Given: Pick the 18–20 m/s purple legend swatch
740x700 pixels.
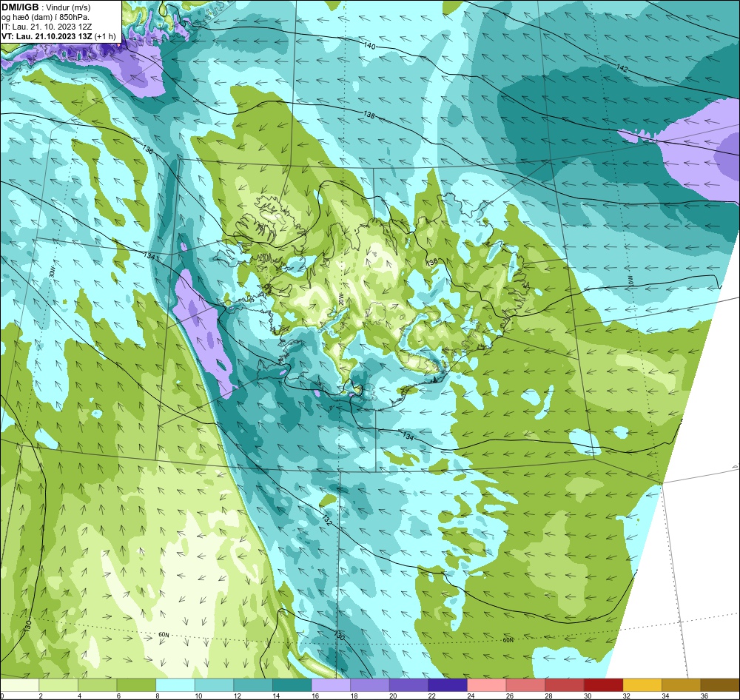Looking at the screenshot, I should pos(370,684).
